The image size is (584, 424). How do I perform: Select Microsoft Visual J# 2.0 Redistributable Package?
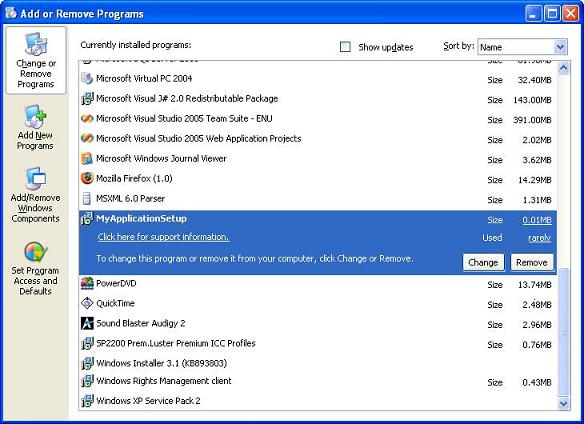(318, 99)
